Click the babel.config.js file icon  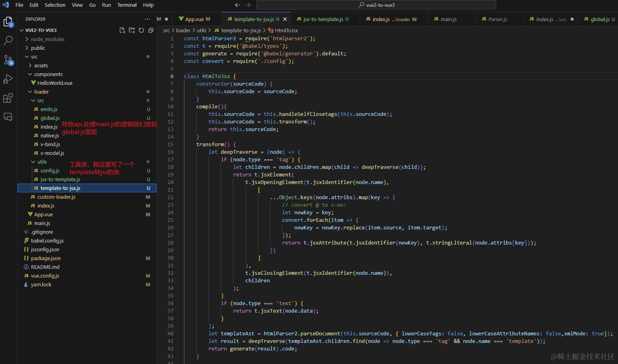[26, 241]
